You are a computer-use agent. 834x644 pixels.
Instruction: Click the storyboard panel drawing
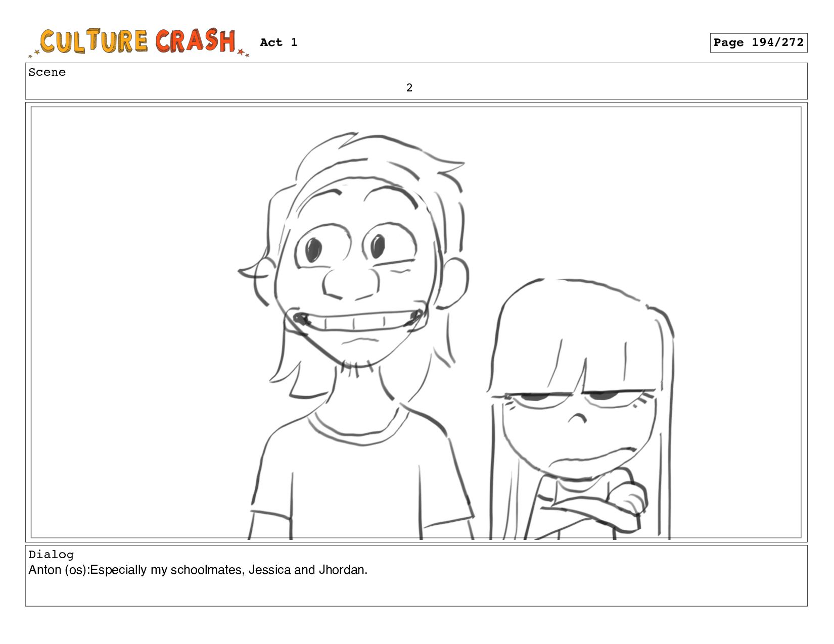click(416, 322)
